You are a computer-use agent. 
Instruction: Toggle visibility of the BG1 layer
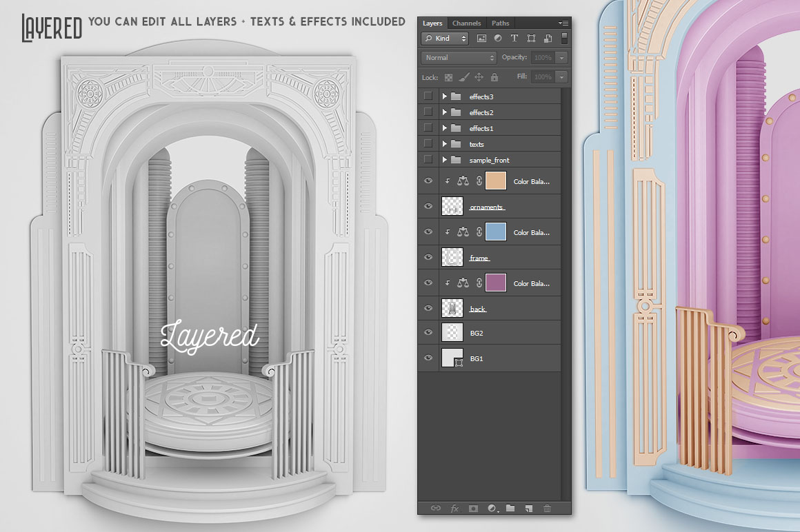pos(428,358)
